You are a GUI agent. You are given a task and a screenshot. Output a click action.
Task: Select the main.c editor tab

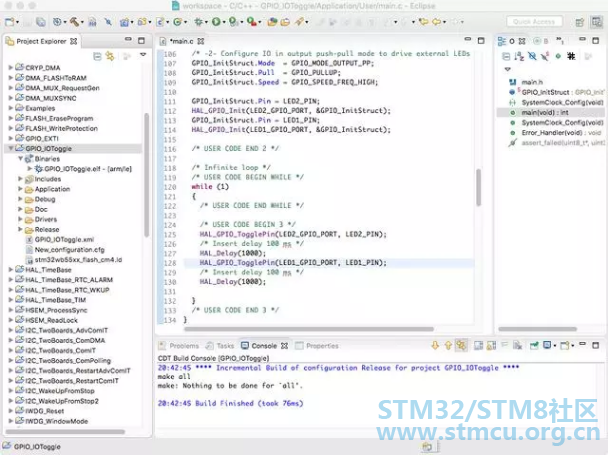(x=182, y=41)
